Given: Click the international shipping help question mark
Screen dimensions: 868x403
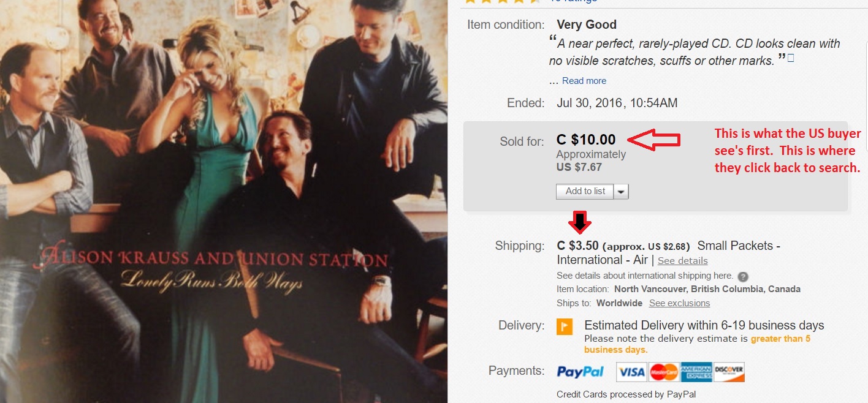Looking at the screenshot, I should coord(743,276).
